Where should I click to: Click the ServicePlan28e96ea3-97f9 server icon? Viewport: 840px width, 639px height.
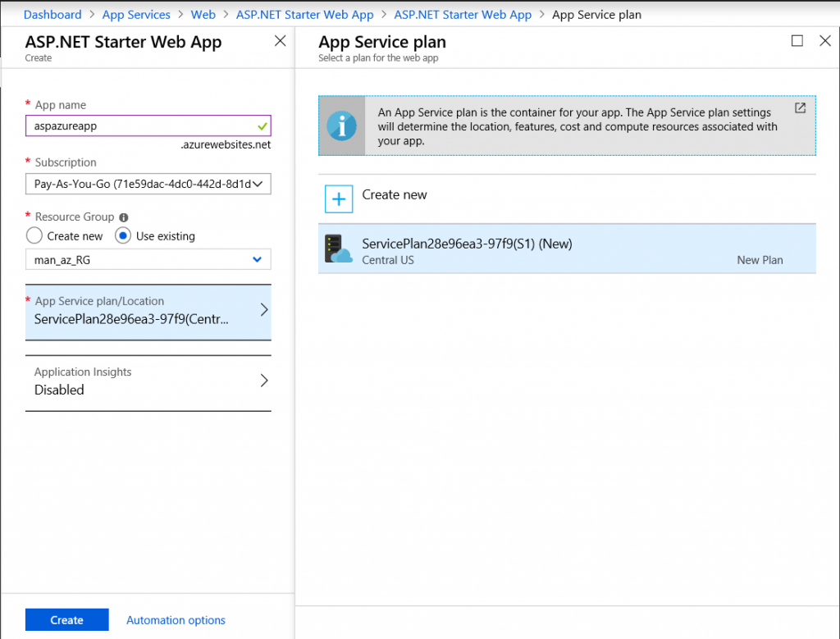coord(338,248)
